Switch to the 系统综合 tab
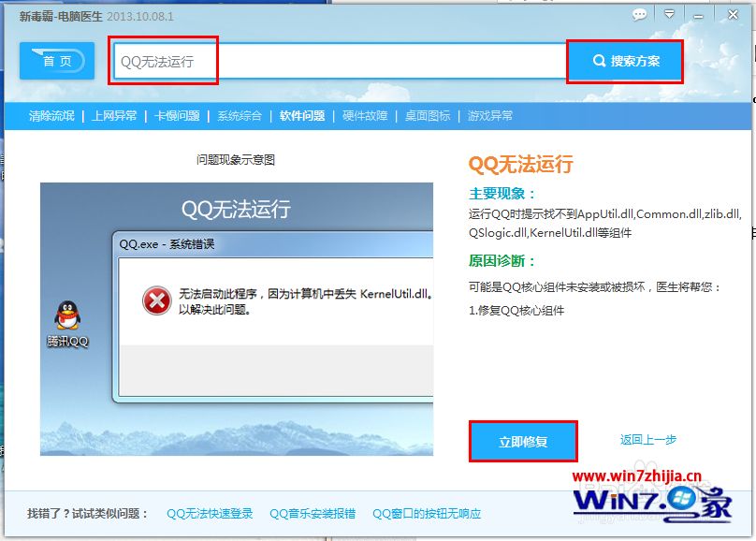 (240, 116)
